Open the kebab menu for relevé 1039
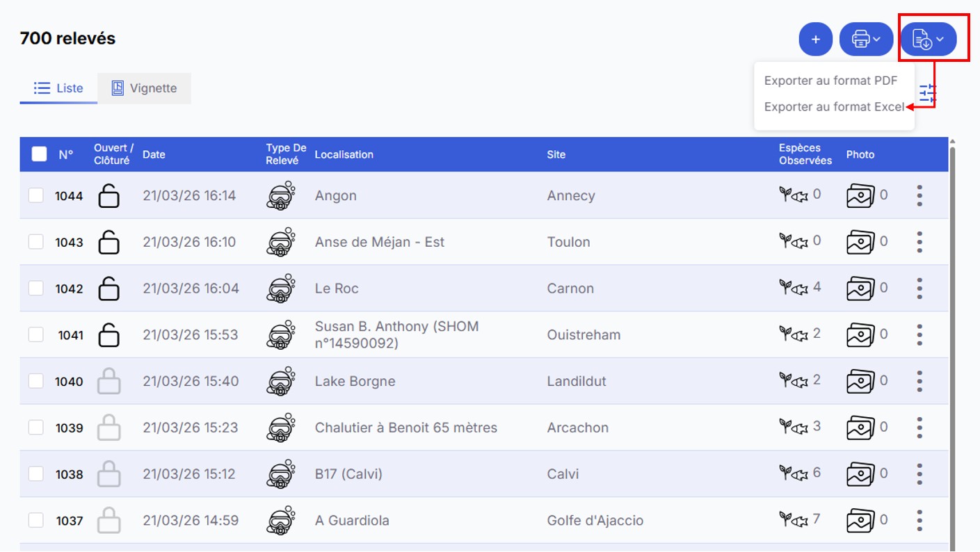980x552 pixels. point(919,428)
